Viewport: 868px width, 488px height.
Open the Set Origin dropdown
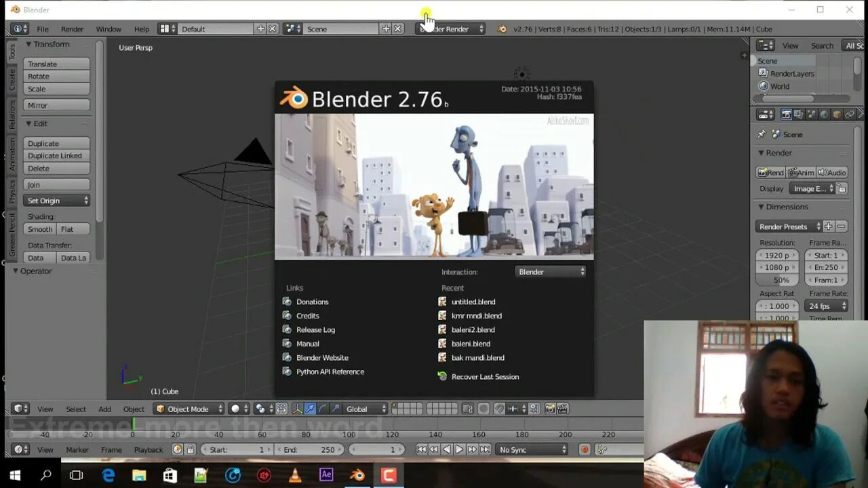(57, 201)
